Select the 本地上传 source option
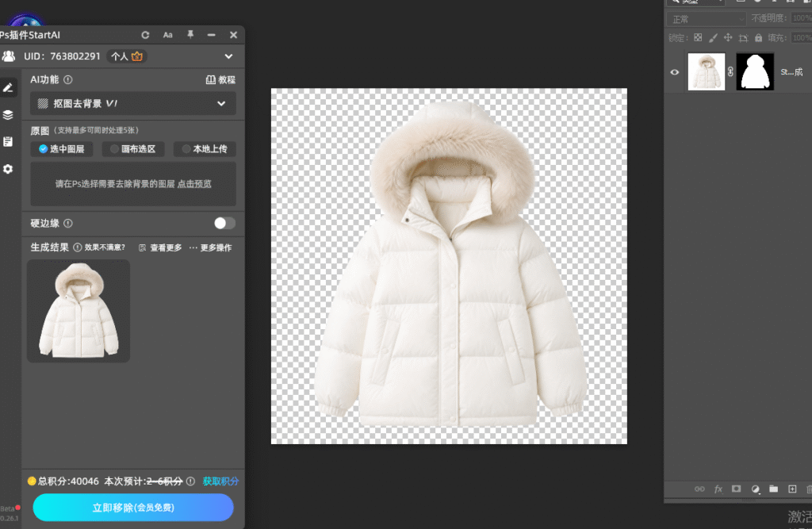Image resolution: width=812 pixels, height=529 pixels. tap(205, 149)
